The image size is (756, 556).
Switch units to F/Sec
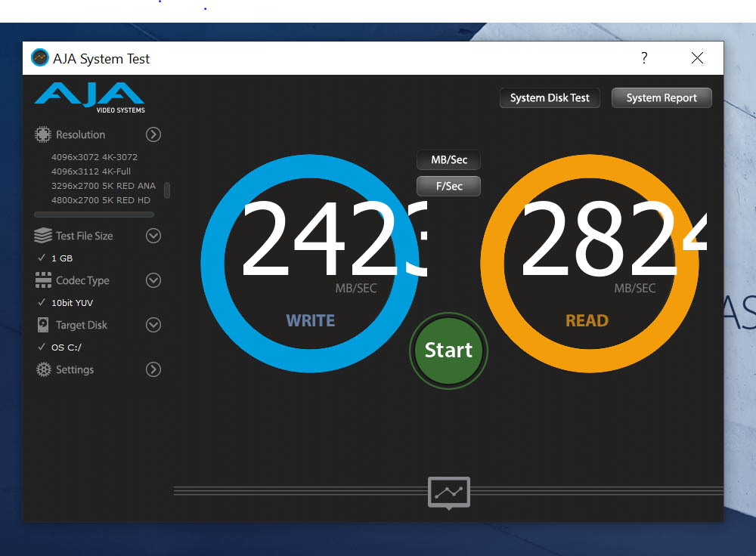(x=449, y=186)
